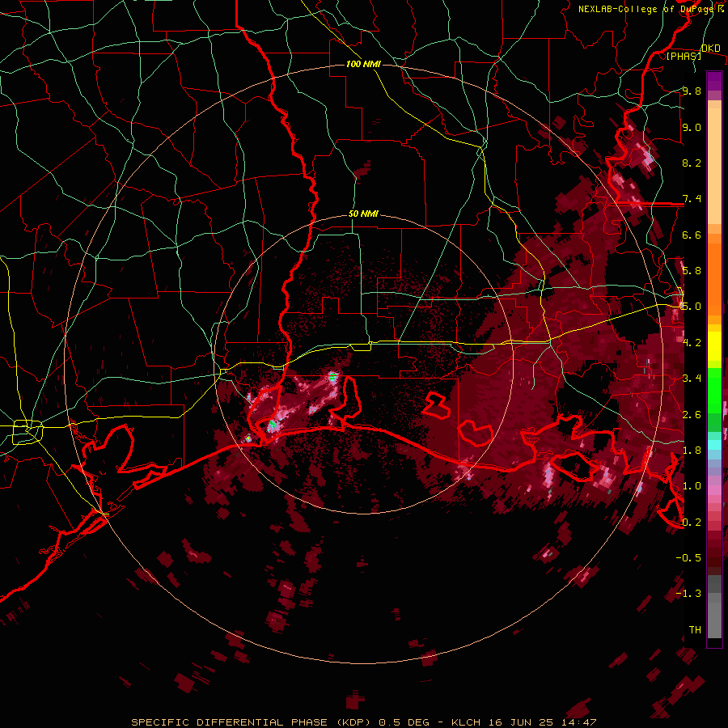Pick the cyan color scale segment
Image resolution: width=728 pixels, height=728 pixels.
click(714, 444)
